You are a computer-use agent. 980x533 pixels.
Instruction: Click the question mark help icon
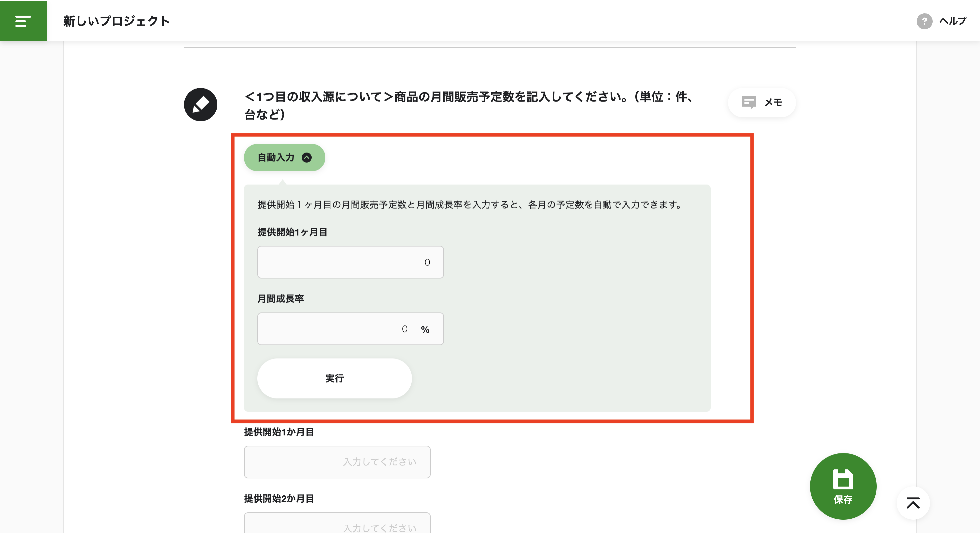pos(924,21)
